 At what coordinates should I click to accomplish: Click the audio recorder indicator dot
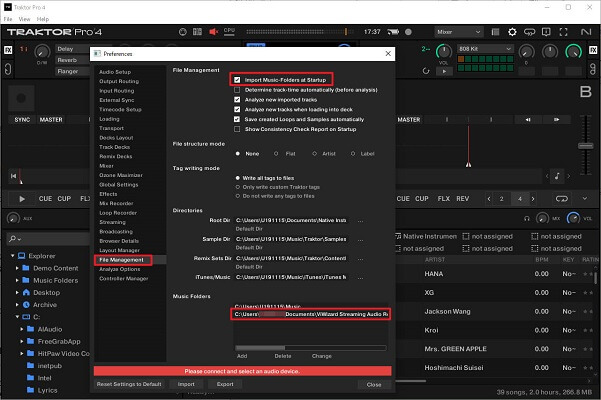tap(408, 32)
